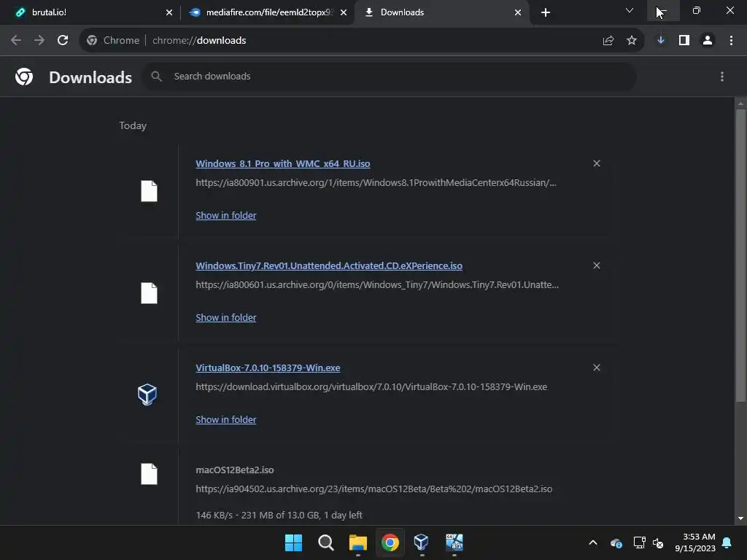Bookmark this page with the star

click(632, 41)
